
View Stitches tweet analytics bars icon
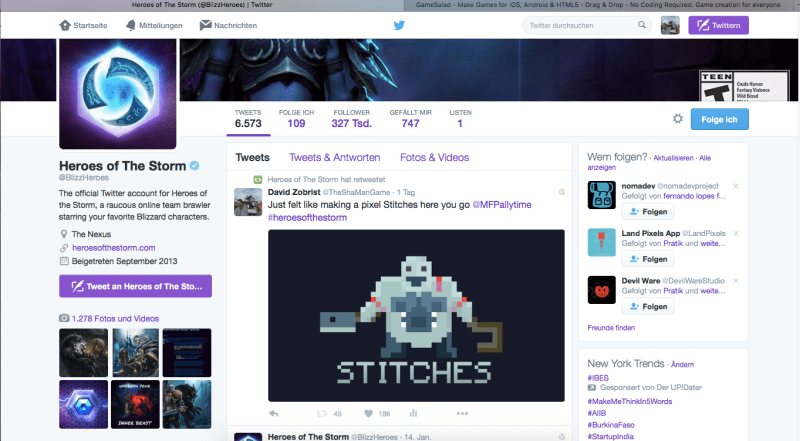point(413,413)
